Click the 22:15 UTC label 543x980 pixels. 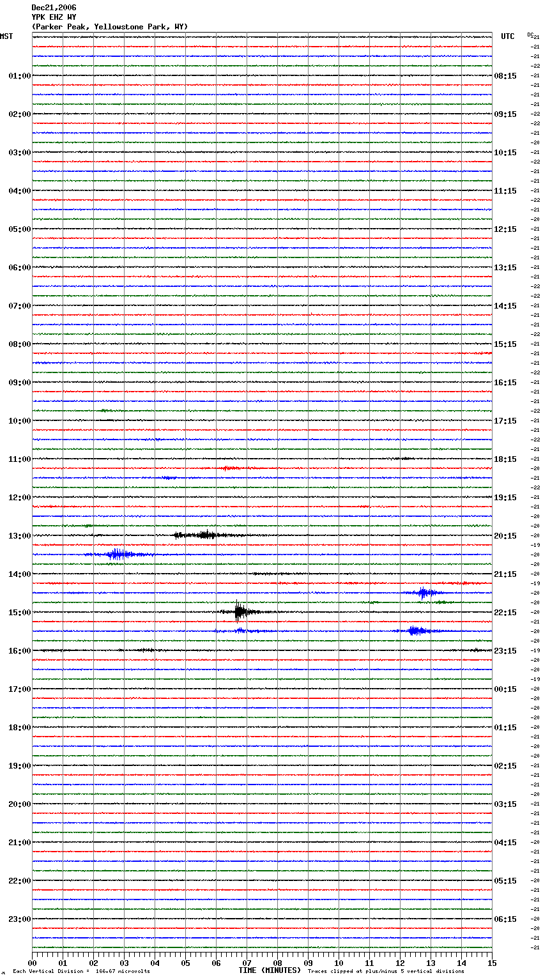[505, 613]
